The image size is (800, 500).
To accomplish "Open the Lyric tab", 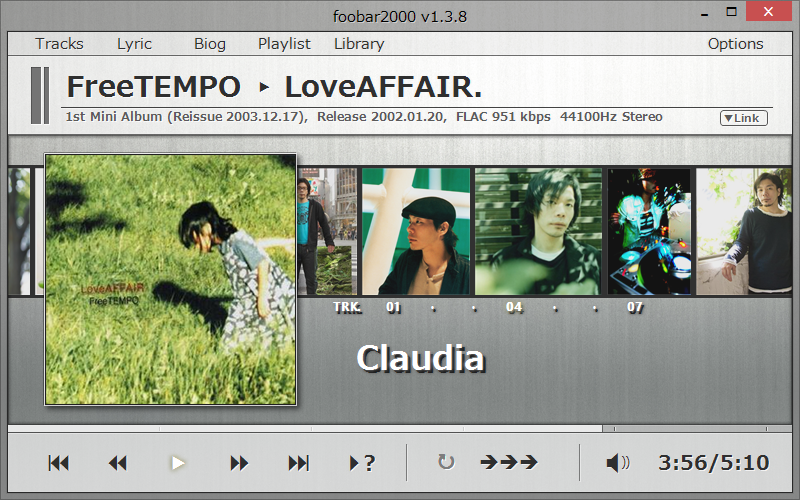I will click(x=134, y=44).
